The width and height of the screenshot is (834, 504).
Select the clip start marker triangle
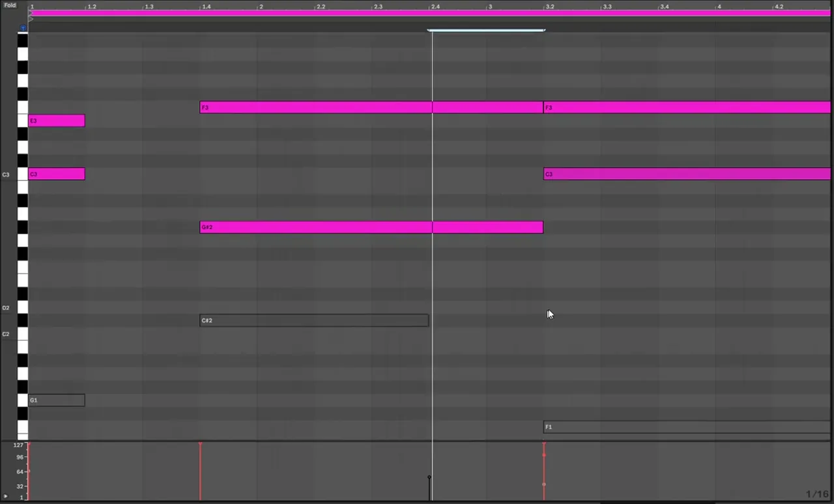pos(31,12)
